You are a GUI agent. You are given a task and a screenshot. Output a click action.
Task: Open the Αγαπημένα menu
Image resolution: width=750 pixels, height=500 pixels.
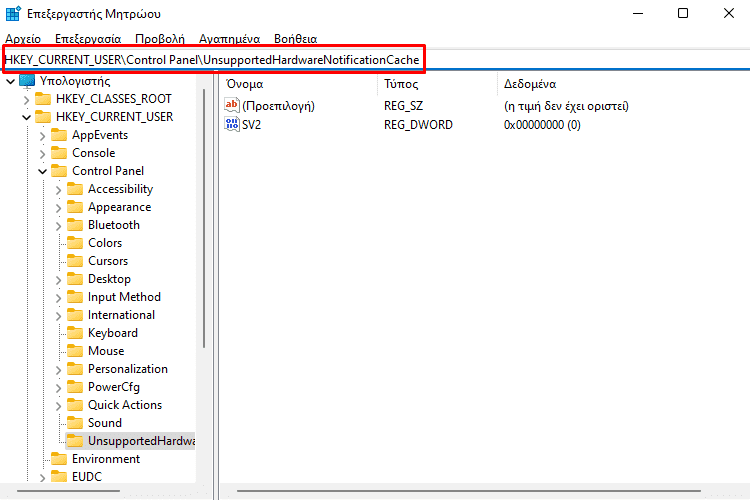[x=230, y=39]
